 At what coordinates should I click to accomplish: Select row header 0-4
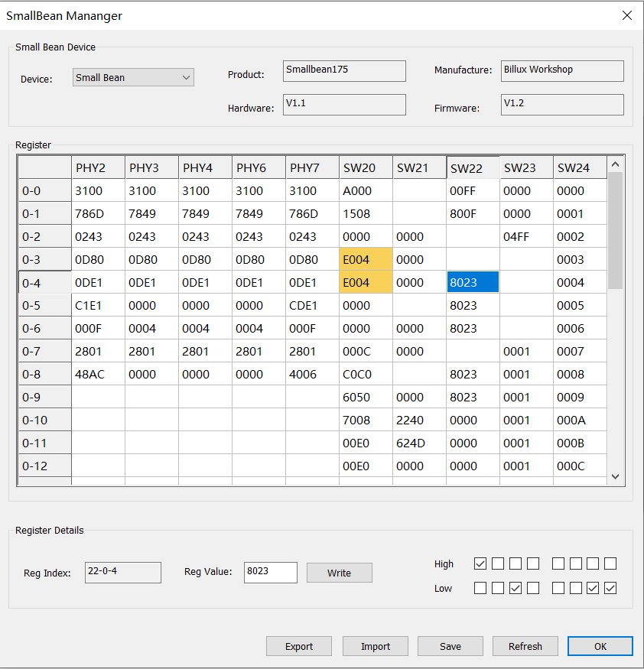pyautogui.click(x=44, y=283)
